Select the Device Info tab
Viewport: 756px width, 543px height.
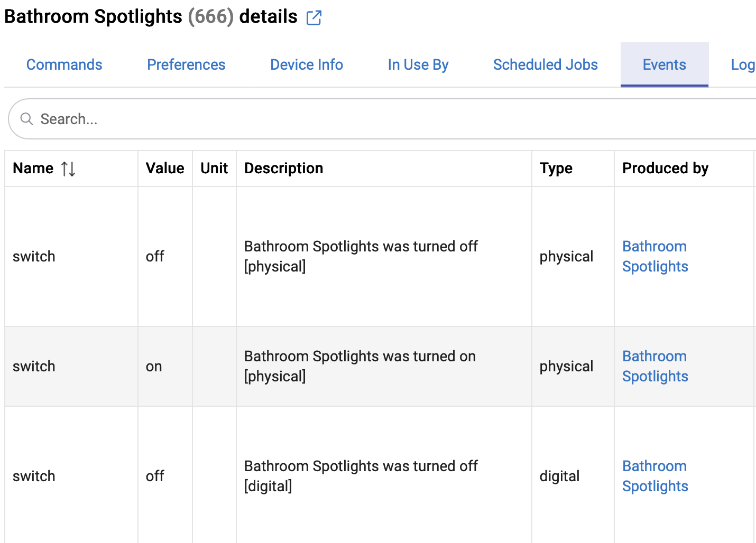point(307,64)
